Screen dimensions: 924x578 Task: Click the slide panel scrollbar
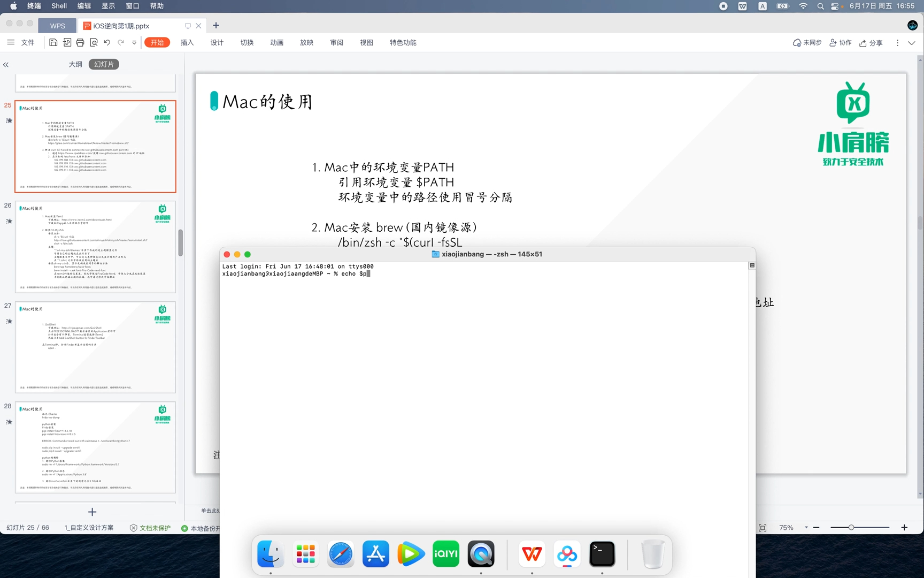(x=181, y=243)
